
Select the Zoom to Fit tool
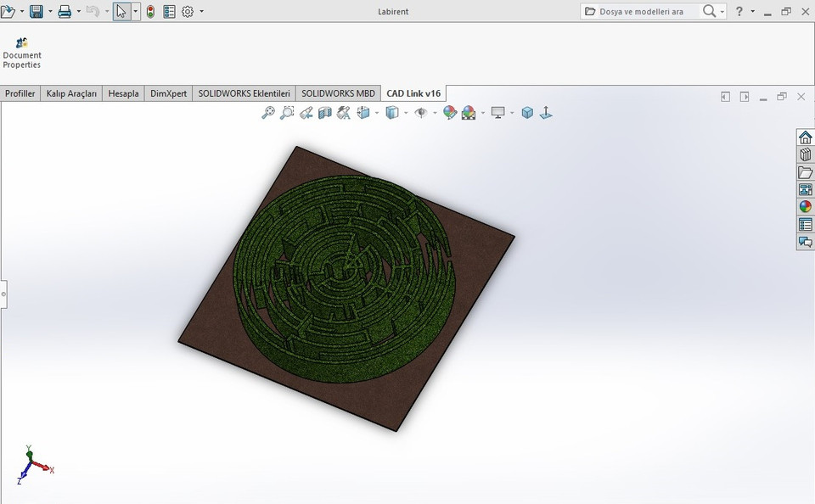click(x=267, y=112)
